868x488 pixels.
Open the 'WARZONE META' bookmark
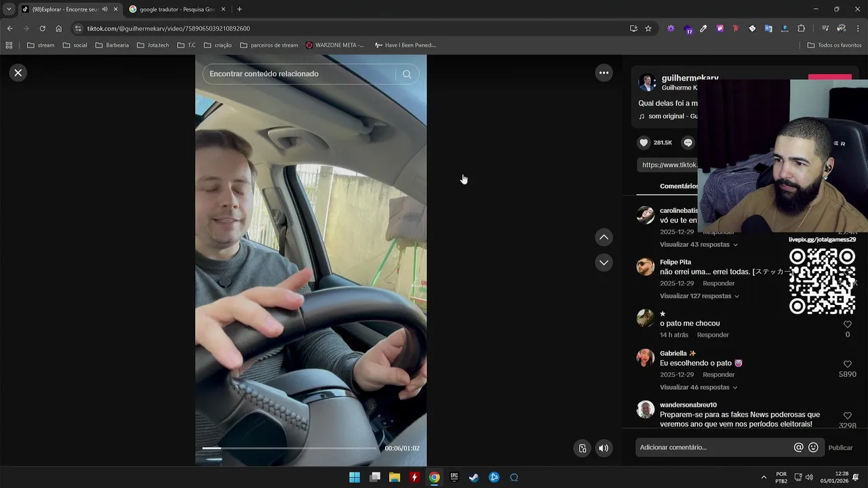[x=335, y=45]
